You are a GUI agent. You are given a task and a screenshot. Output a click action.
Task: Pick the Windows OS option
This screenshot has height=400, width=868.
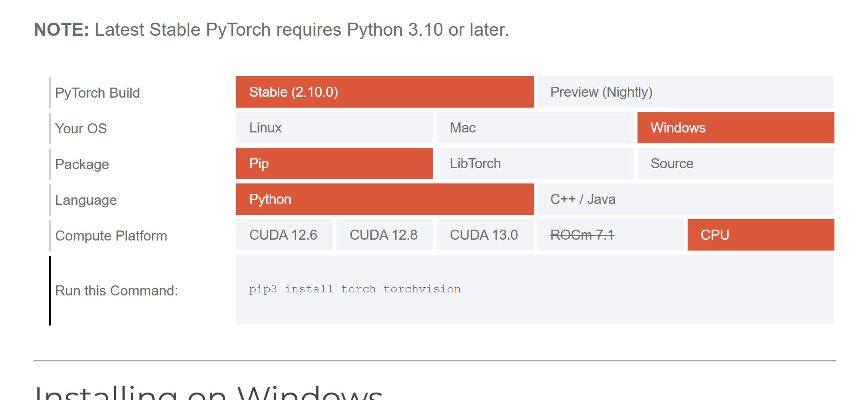(x=736, y=128)
